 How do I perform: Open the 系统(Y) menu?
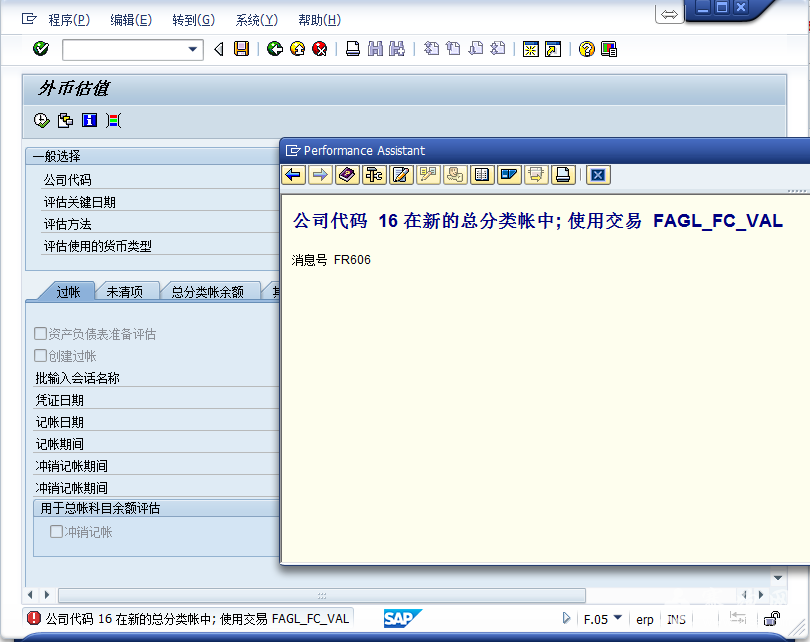point(256,20)
